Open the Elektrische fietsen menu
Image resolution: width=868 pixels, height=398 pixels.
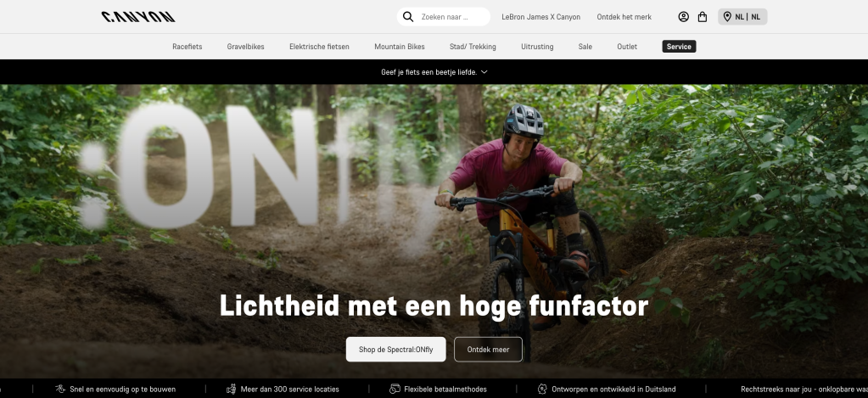point(319,47)
